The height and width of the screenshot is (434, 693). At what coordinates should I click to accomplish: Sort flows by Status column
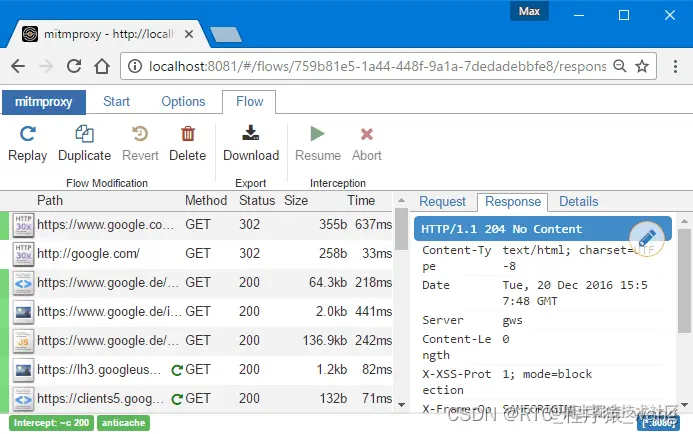pyautogui.click(x=257, y=201)
